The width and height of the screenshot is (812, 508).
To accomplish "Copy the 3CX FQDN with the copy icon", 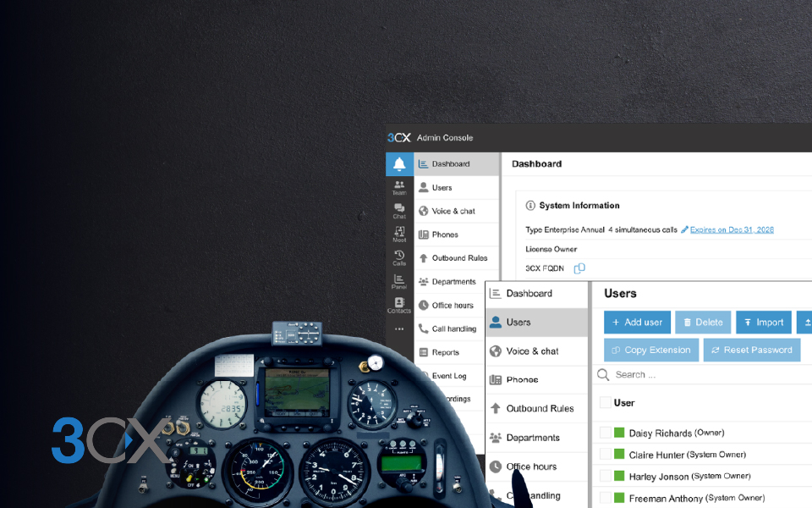I will pos(579,268).
